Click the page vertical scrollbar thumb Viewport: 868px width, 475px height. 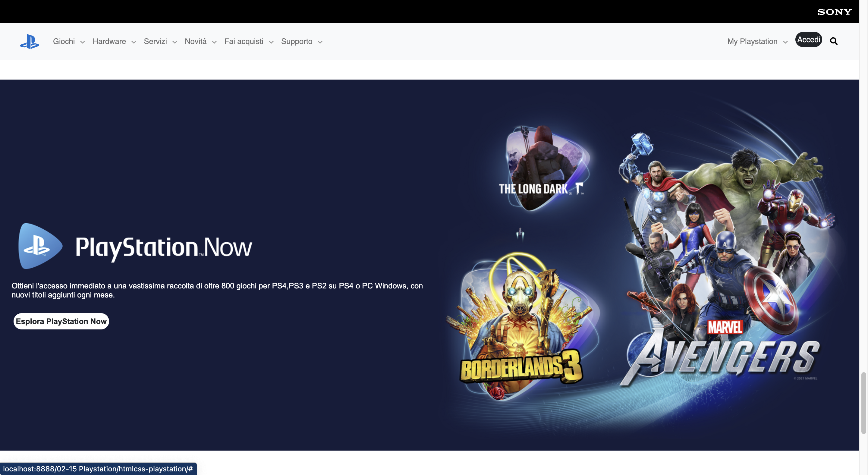[x=863, y=403]
